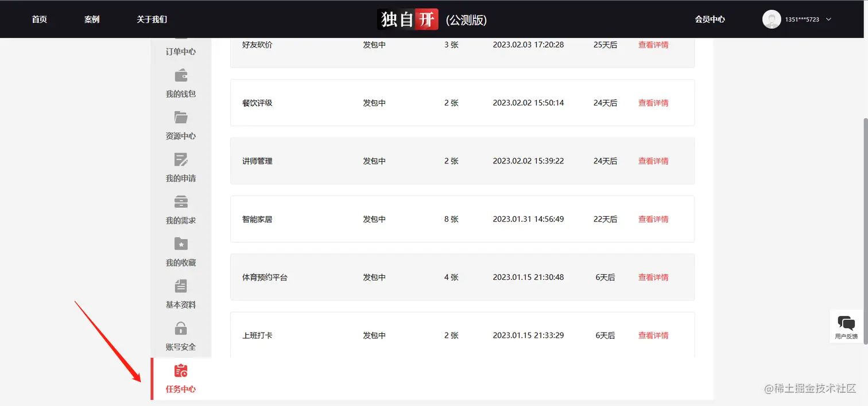Click the 体育预约平台 task name

click(265, 278)
